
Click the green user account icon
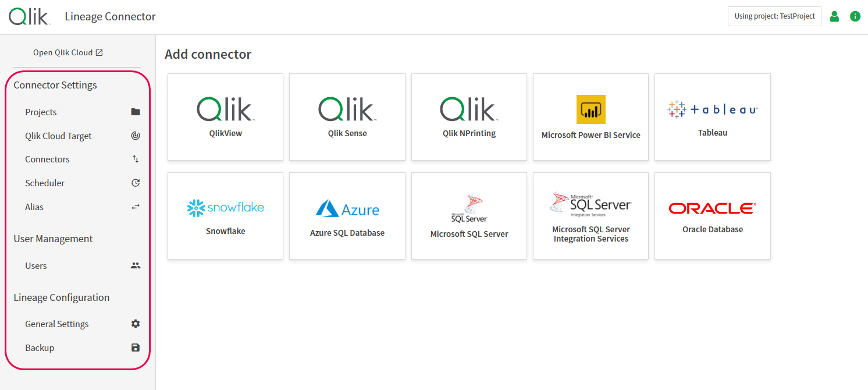click(834, 16)
